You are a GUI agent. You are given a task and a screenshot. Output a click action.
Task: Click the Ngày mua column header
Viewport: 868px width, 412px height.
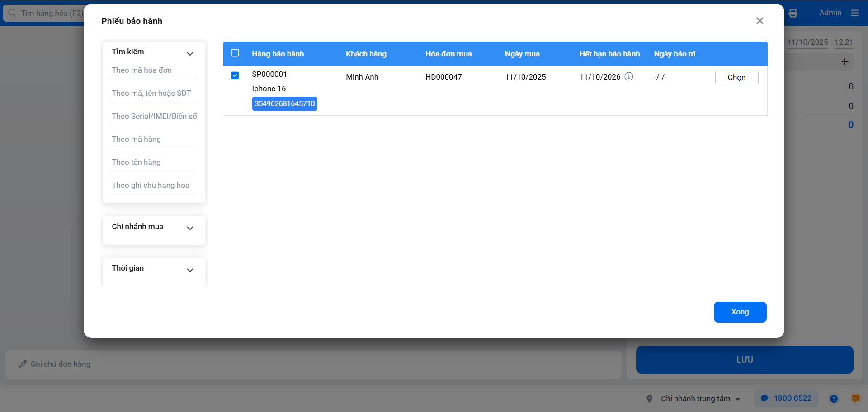[522, 54]
